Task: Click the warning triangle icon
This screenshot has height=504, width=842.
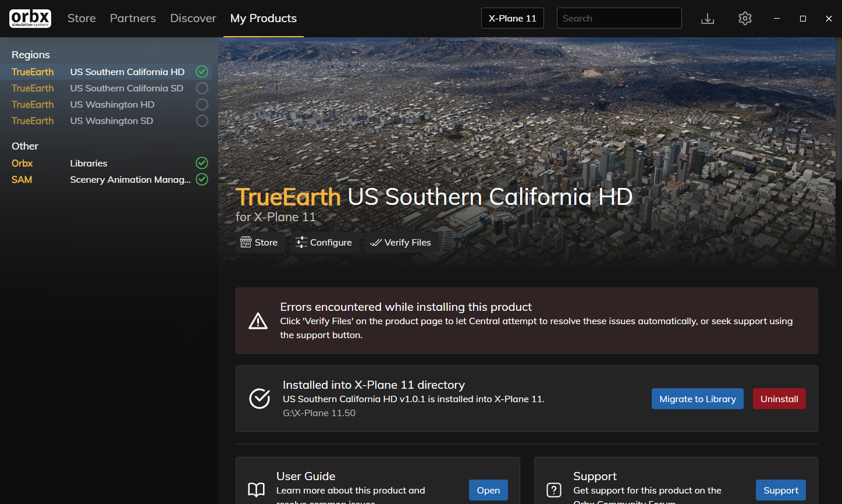Action: coord(258,321)
